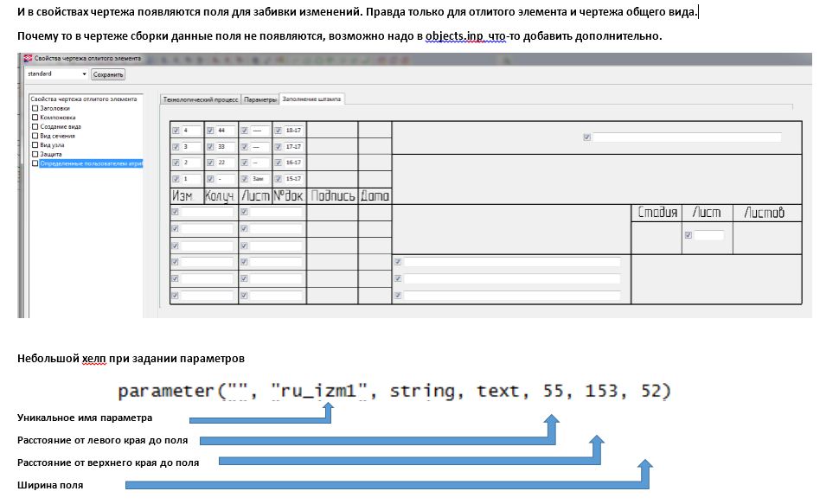Viewport: 839px width, 504px height.
Task: Click the field containing Зам
Action: click(x=260, y=179)
